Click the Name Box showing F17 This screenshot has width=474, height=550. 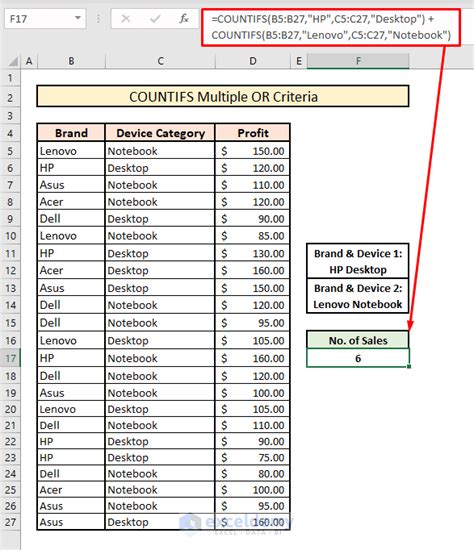tap(45, 19)
